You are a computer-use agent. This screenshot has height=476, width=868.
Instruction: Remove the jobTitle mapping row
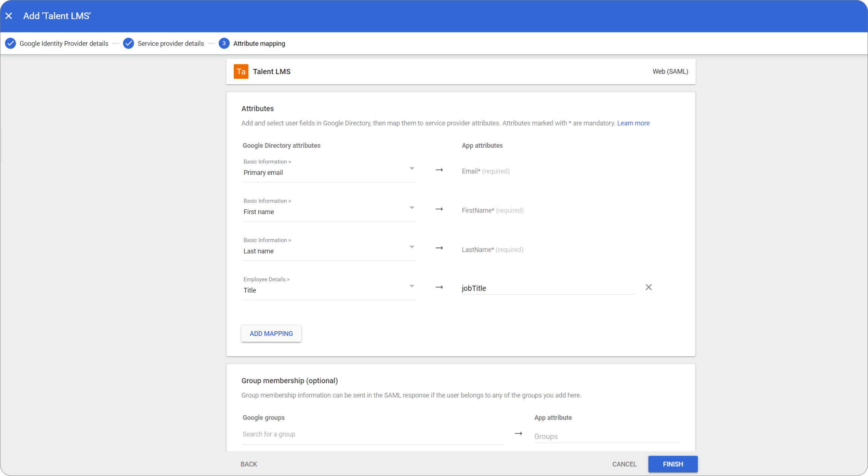click(x=649, y=287)
